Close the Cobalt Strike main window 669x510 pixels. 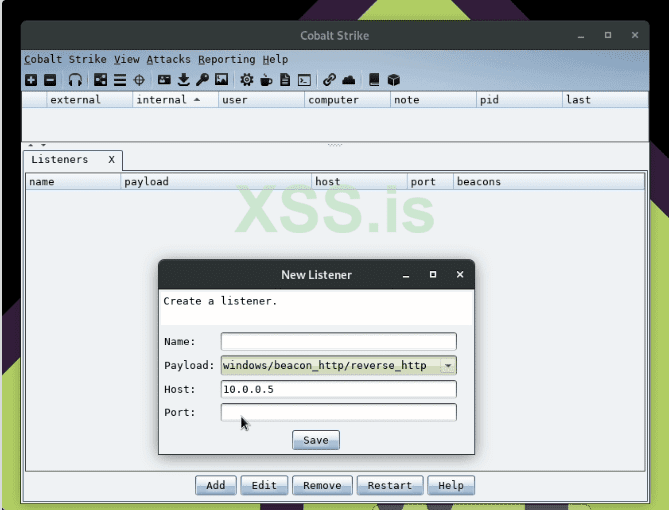635,35
